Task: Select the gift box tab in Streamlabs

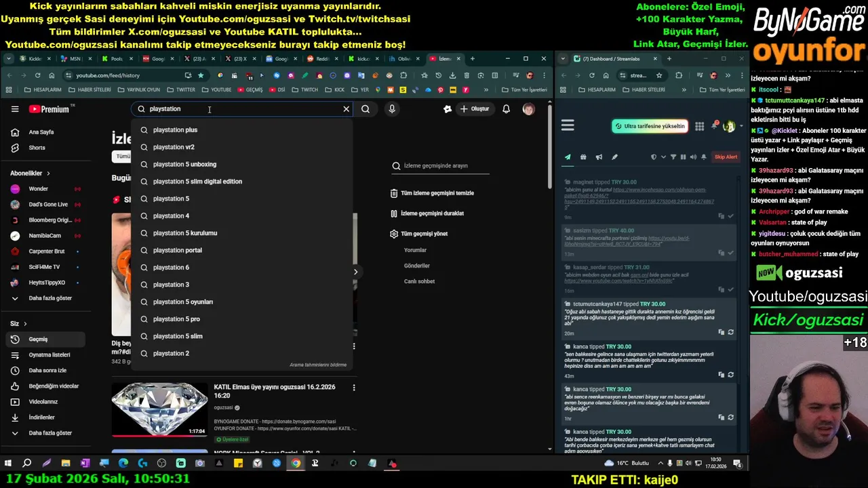Action: pos(583,157)
